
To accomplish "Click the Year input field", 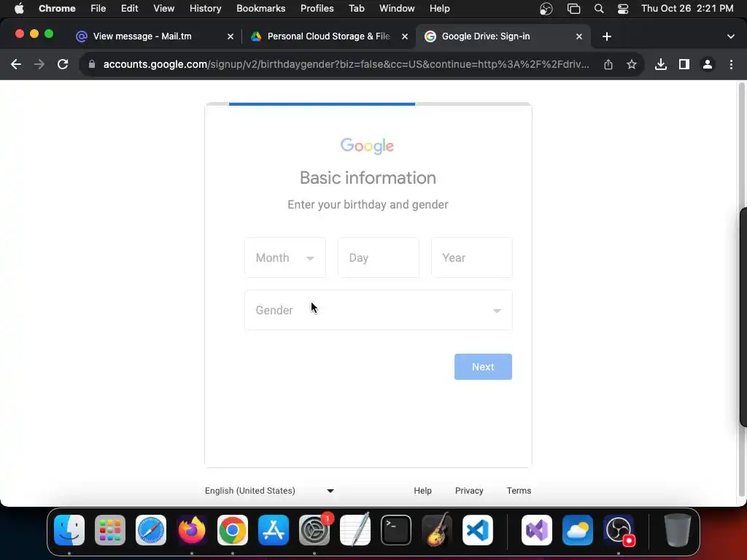I will pyautogui.click(x=472, y=257).
